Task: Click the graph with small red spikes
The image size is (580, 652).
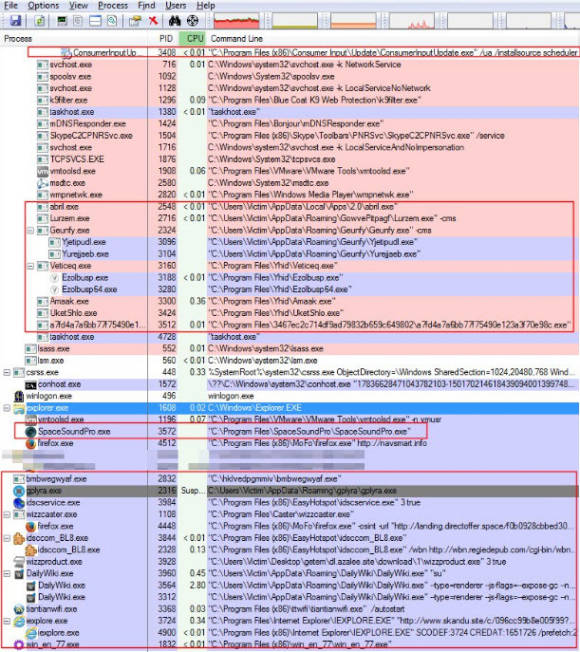Action: [412, 21]
